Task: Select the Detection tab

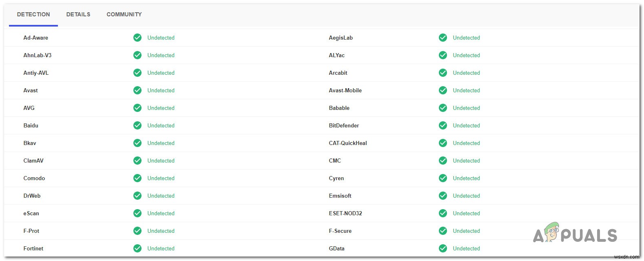Action: pyautogui.click(x=33, y=14)
